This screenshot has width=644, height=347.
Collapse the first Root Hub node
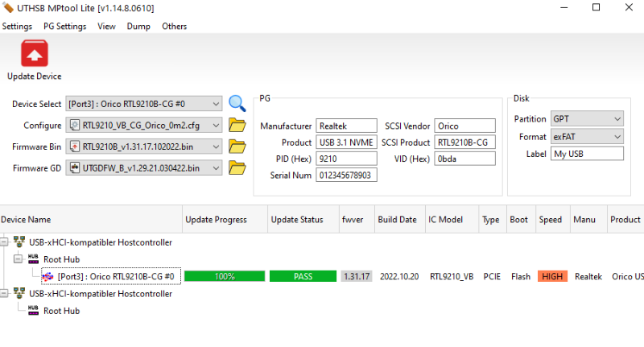(18, 259)
